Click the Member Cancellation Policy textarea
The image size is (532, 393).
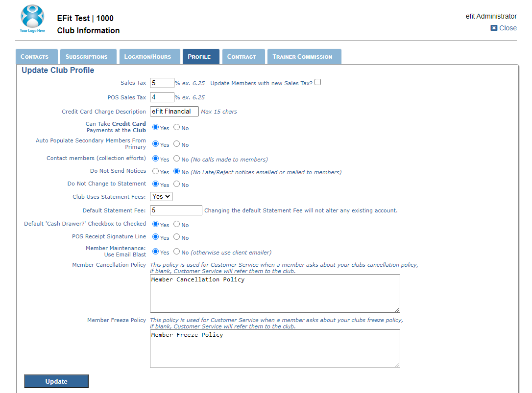tap(275, 293)
